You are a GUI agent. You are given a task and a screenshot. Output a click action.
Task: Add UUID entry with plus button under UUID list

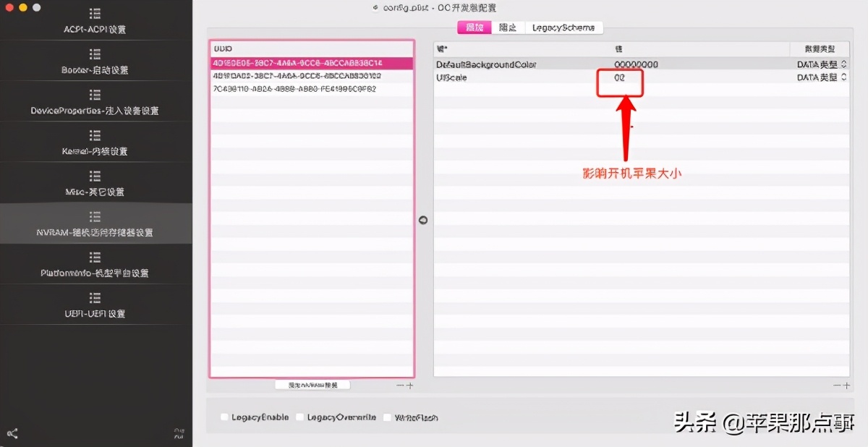point(410,386)
